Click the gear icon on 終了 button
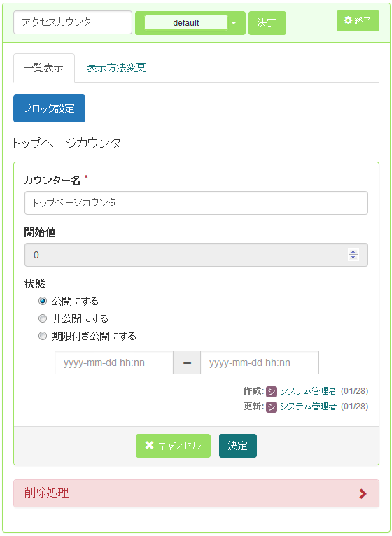Viewport: 392px width, 536px height. pos(348,20)
